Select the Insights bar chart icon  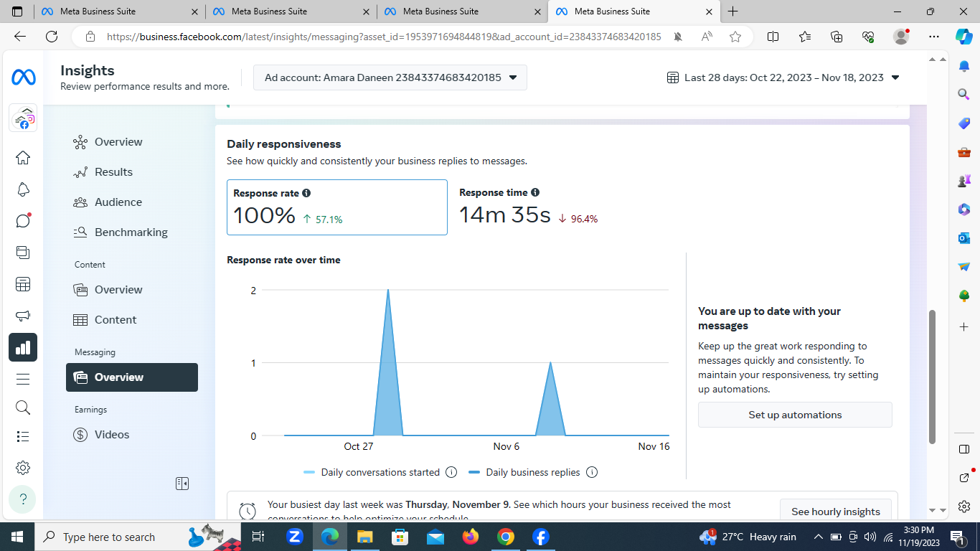pyautogui.click(x=23, y=347)
